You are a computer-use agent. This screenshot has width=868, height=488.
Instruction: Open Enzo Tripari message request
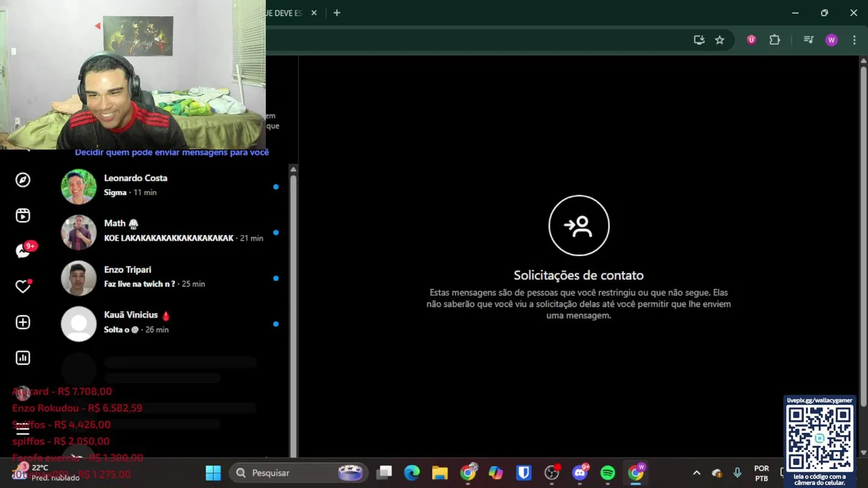coord(174,277)
